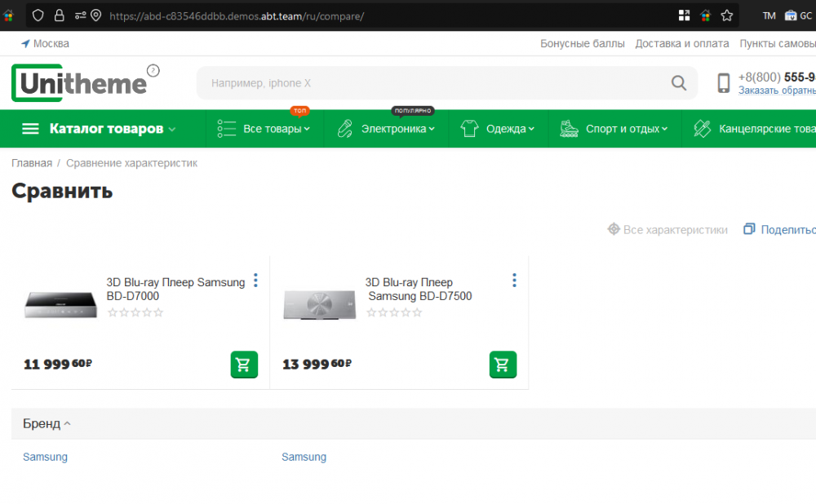Click the Unitheme logo
816x504 pixels.
coord(79,83)
